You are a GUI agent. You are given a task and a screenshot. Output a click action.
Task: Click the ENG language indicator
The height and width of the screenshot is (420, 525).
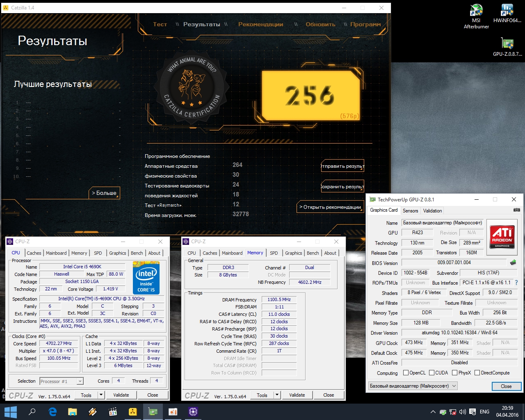484,412
